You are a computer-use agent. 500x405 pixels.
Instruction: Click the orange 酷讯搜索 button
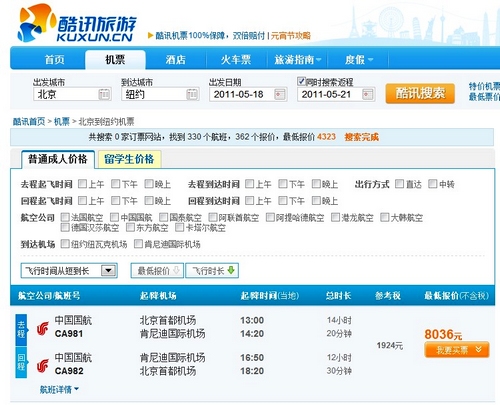[420, 93]
